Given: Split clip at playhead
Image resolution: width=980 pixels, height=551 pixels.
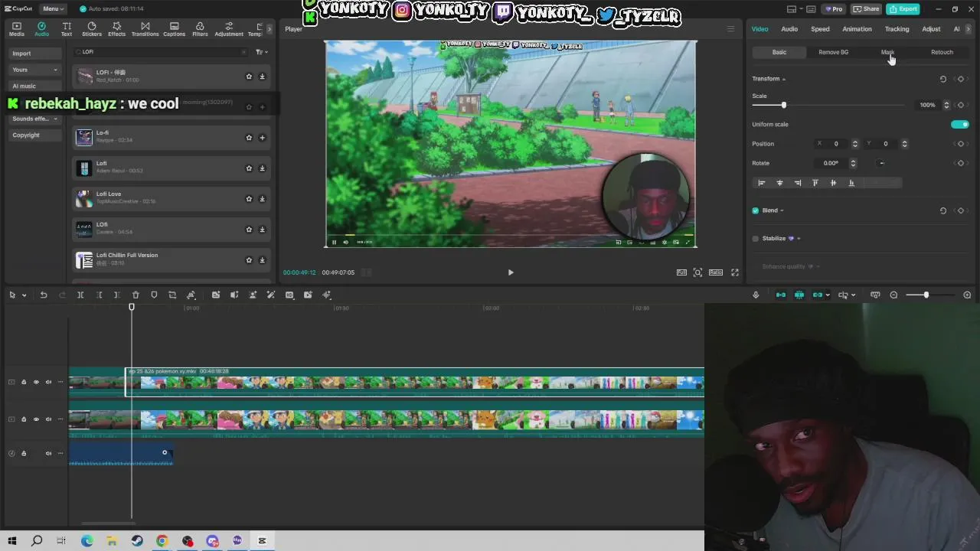Looking at the screenshot, I should click(80, 295).
